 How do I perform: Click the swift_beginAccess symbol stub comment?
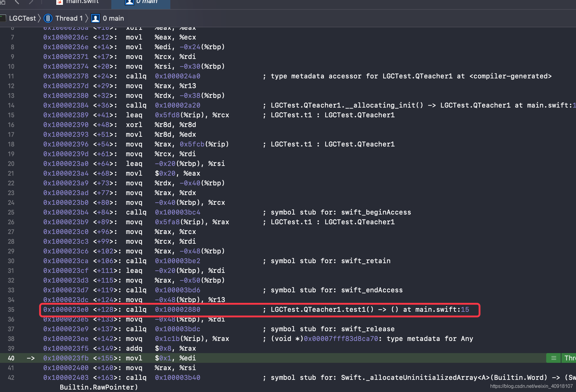[x=341, y=212]
